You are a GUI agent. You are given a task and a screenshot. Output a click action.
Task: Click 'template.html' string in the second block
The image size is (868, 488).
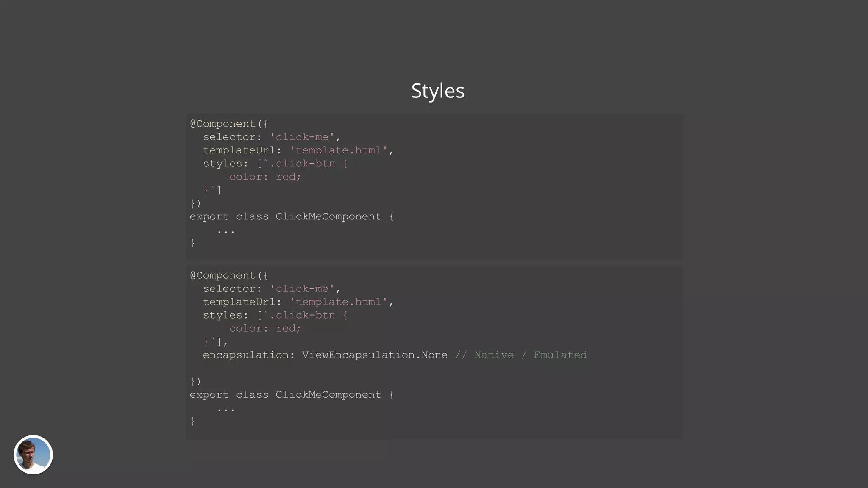(338, 302)
